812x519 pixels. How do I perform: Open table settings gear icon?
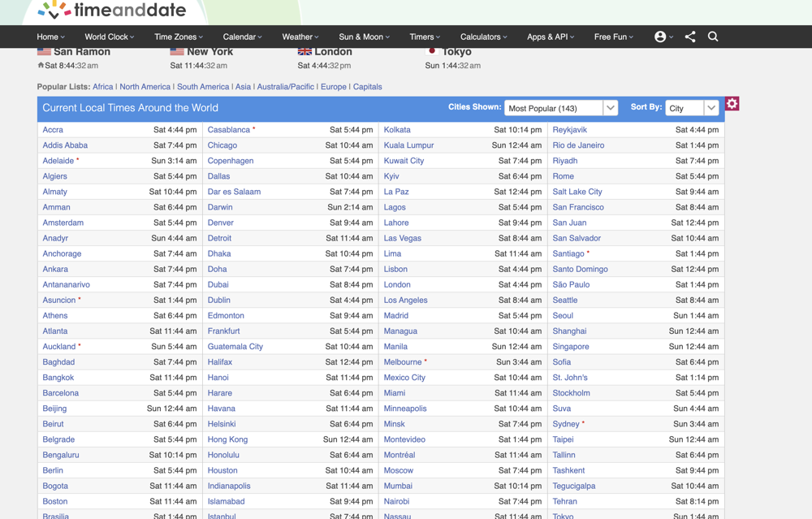pos(732,104)
